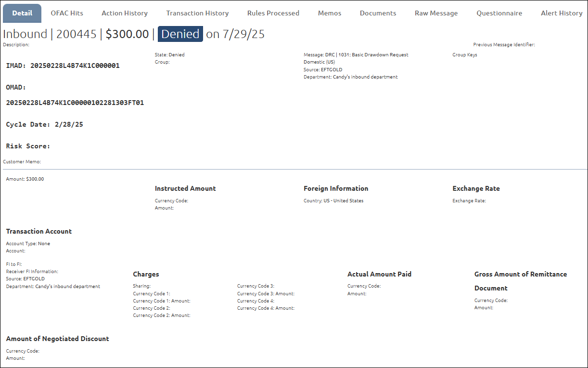View the Raw Message tab

[436, 13]
